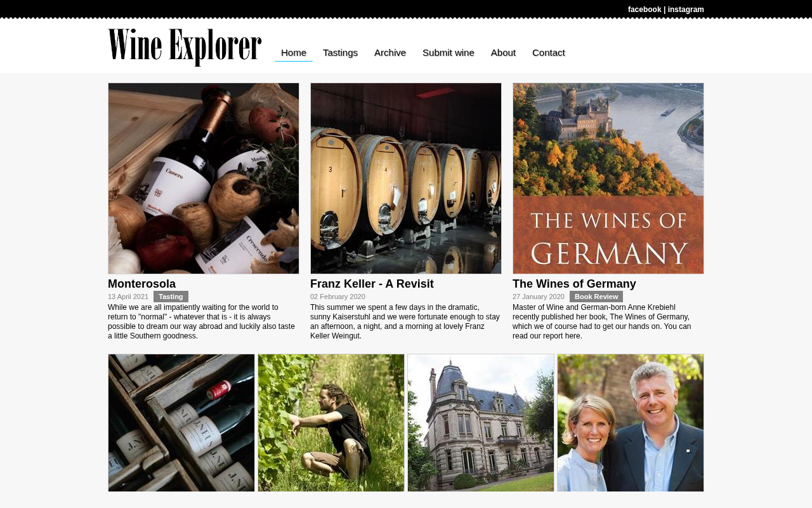Open the Monterosola bottle photo
The width and height of the screenshot is (812, 508).
click(x=204, y=178)
